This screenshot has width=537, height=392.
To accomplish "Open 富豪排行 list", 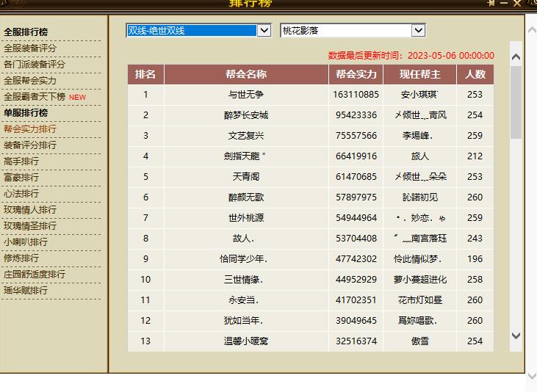I will coord(21,178).
